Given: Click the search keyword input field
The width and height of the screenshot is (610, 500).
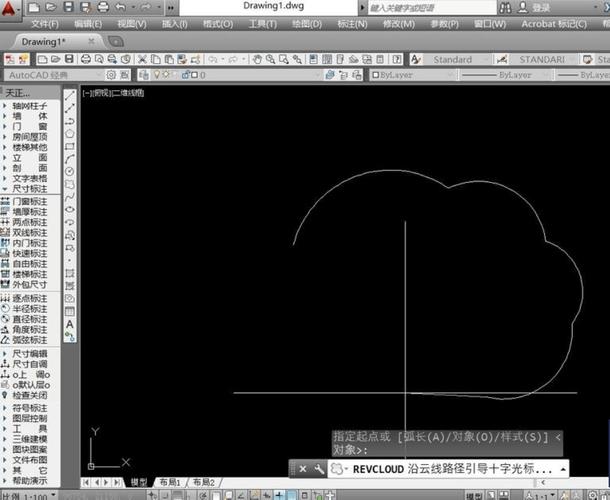Looking at the screenshot, I should [432, 7].
